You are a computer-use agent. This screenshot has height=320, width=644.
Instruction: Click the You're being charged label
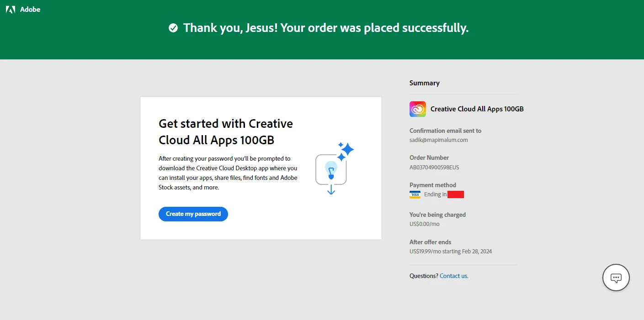pos(437,215)
